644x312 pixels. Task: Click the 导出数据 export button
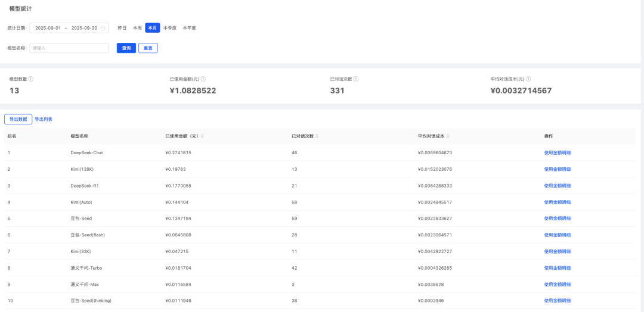(18, 119)
